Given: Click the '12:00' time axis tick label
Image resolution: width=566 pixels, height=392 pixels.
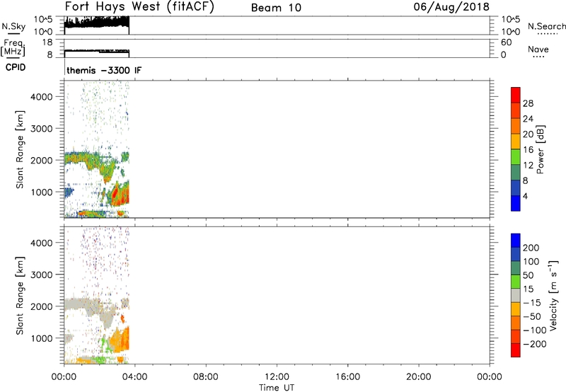Looking at the screenshot, I should pos(277,377).
